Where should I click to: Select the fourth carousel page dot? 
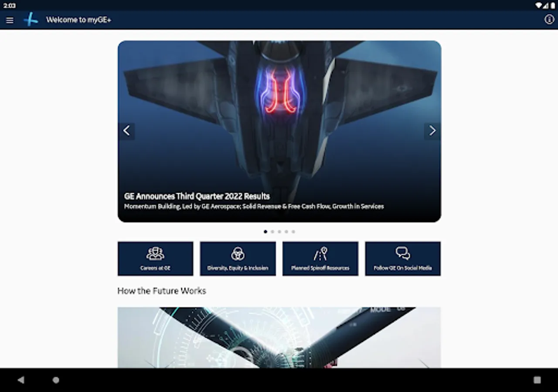[x=286, y=232]
